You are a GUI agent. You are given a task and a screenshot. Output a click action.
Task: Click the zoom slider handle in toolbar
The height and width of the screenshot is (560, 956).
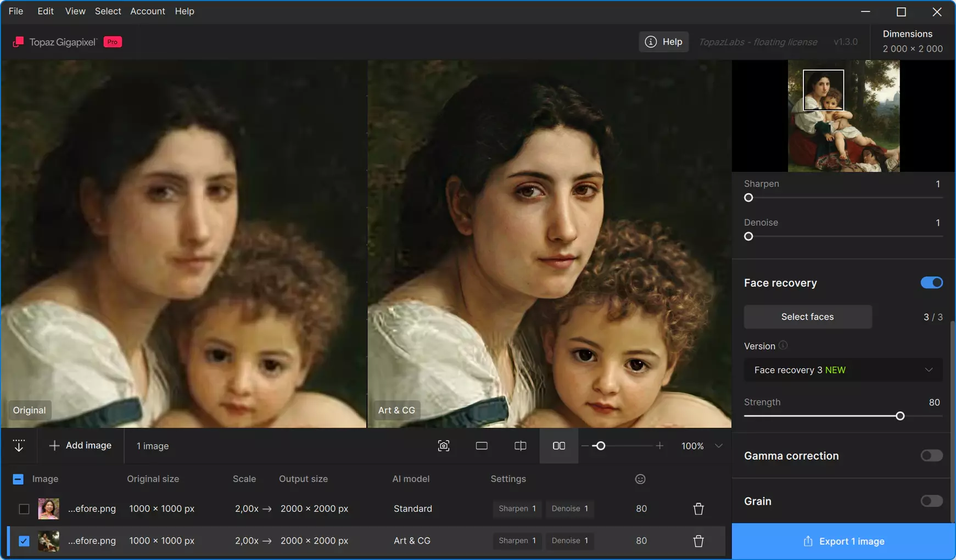click(601, 446)
